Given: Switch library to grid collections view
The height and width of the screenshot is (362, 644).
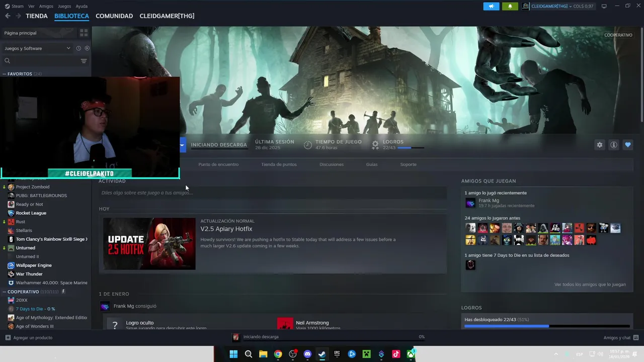Looking at the screenshot, I should (84, 33).
